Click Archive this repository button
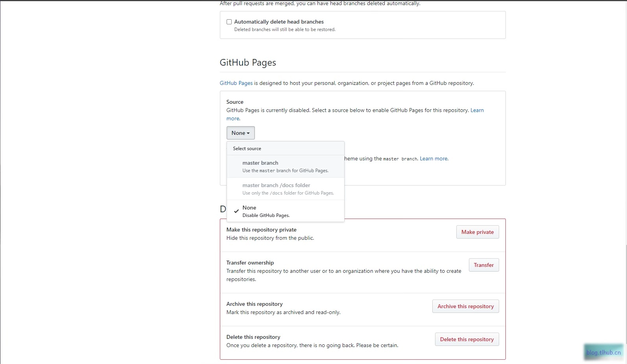627x364 pixels. [466, 306]
